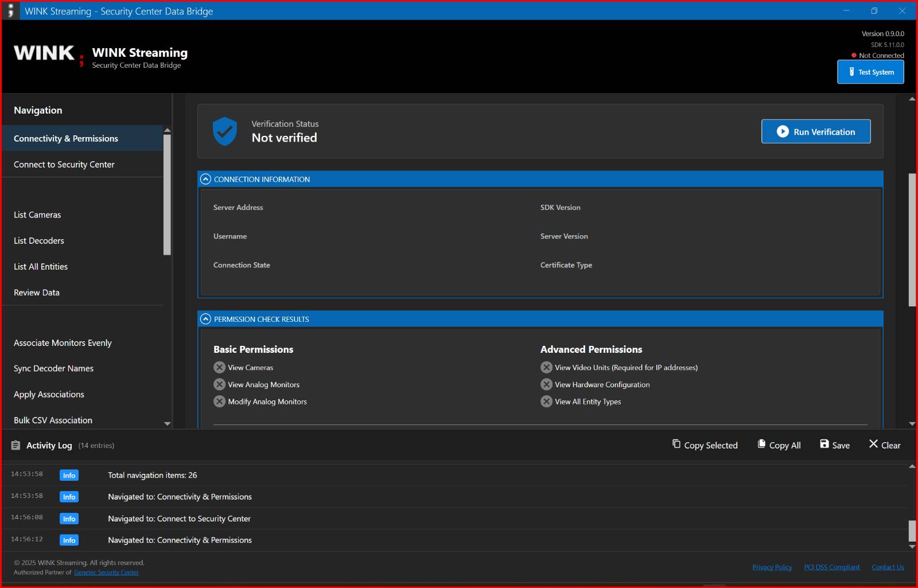Image resolution: width=918 pixels, height=588 pixels.
Task: Open Bulk CSV Association
Action: pyautogui.click(x=83, y=420)
